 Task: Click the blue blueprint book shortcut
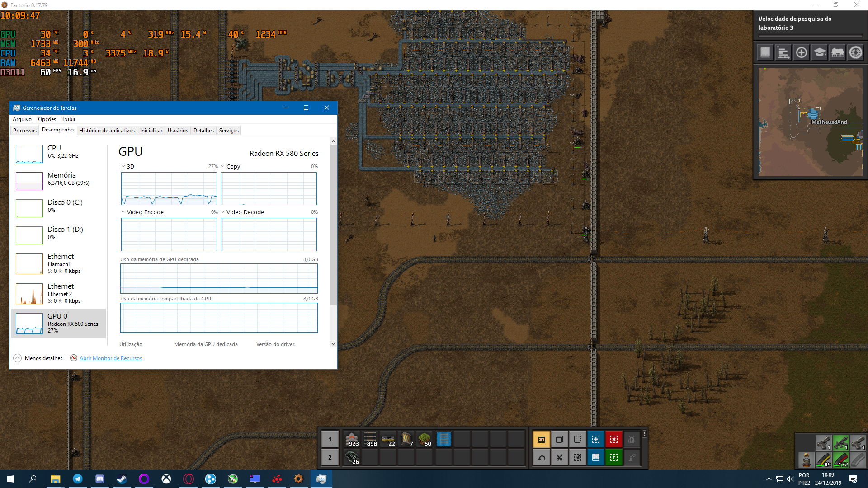point(596,457)
